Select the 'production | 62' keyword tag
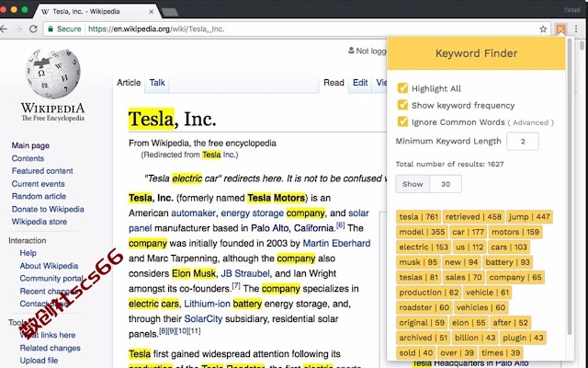This screenshot has width=588, height=368. (429, 293)
